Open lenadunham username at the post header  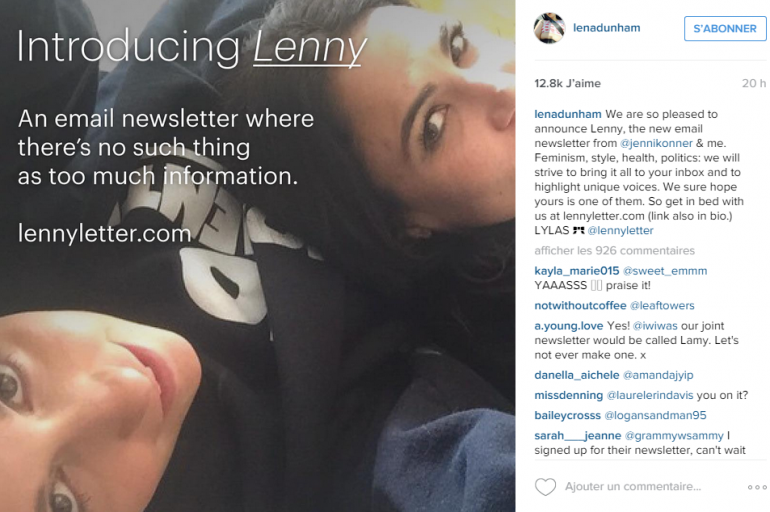click(x=606, y=28)
